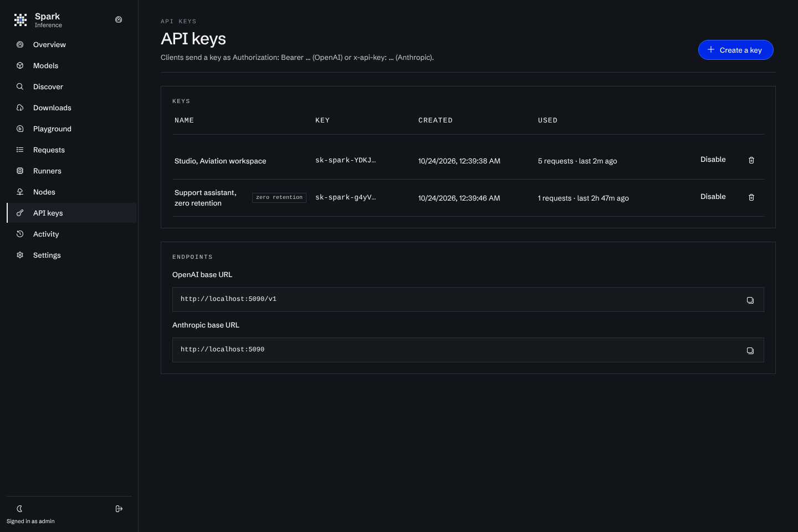Click the Discover magnifier icon

point(20,86)
